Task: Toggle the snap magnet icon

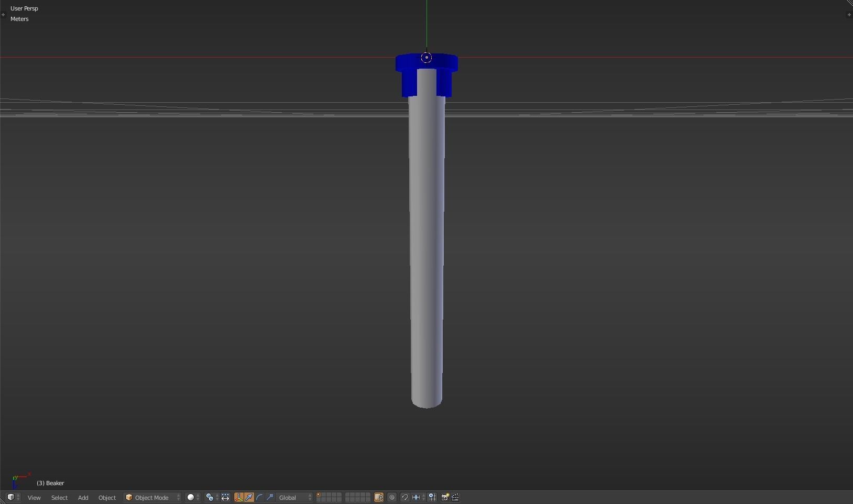Action: 405,497
